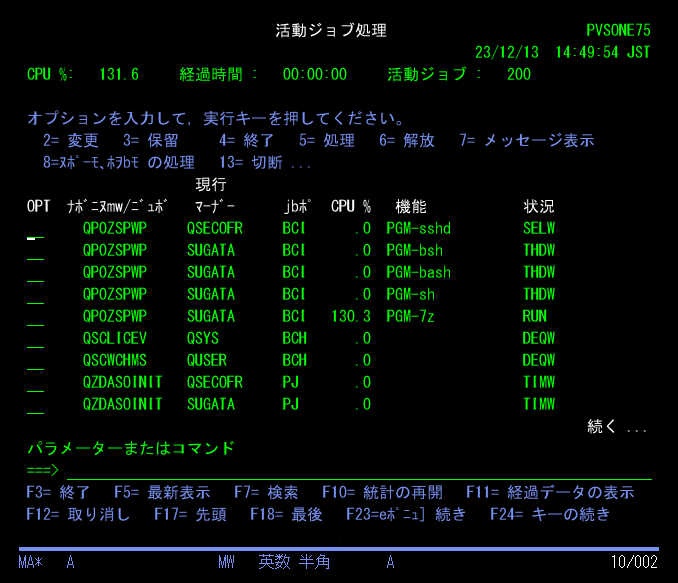The width and height of the screenshot is (678, 583).
Task: Click the MA* status bar indicator
Action: point(30,562)
